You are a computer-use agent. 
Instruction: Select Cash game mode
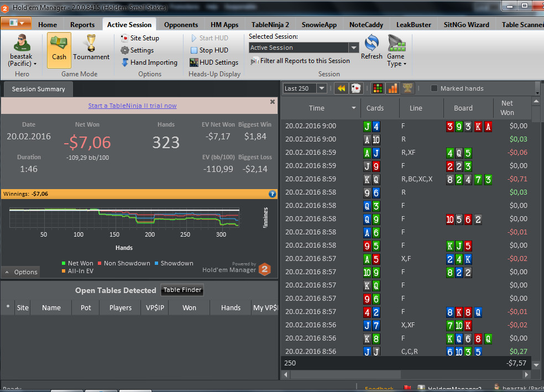[x=59, y=50]
